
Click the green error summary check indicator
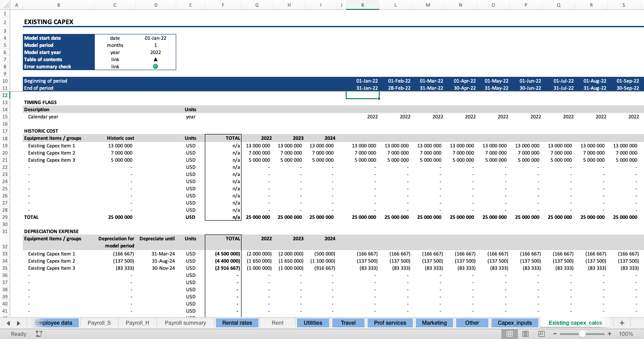pyautogui.click(x=155, y=67)
